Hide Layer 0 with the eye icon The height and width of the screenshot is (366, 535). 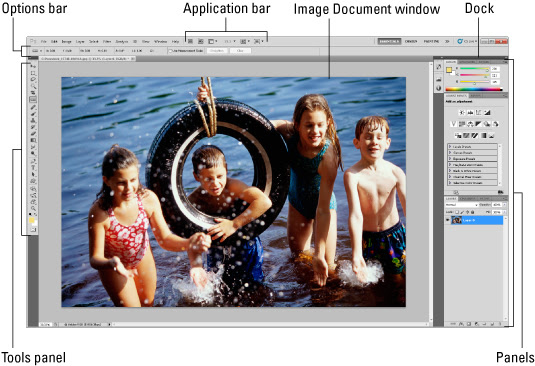tap(447, 220)
